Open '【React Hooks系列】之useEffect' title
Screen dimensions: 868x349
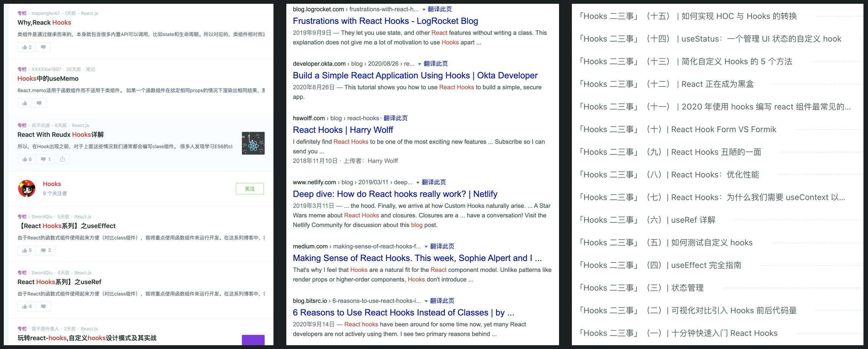point(66,226)
